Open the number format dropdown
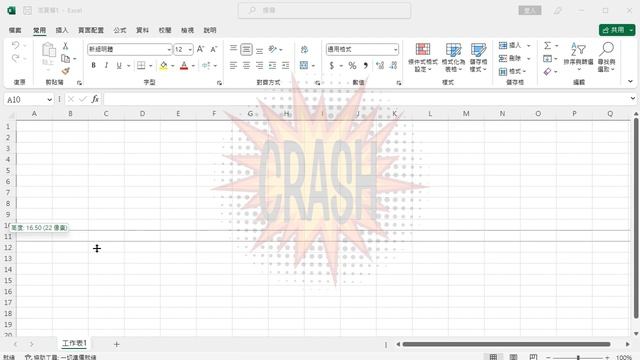This screenshot has height=360, width=640. click(396, 49)
